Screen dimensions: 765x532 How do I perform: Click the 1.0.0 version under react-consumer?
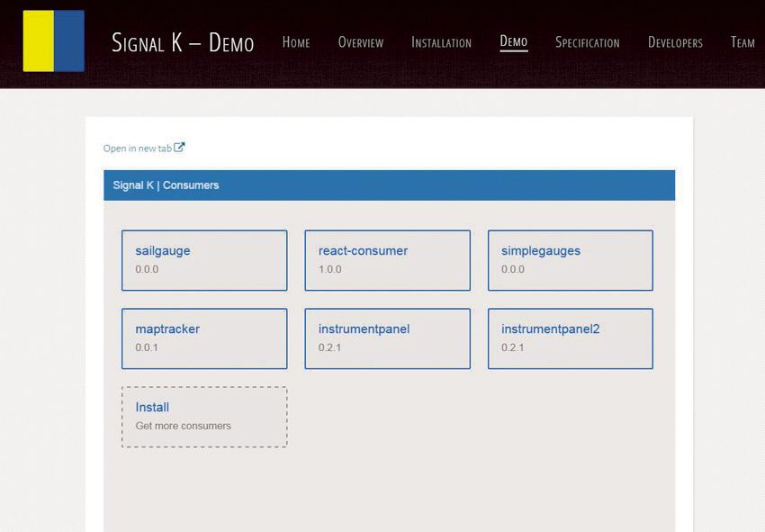(x=329, y=269)
